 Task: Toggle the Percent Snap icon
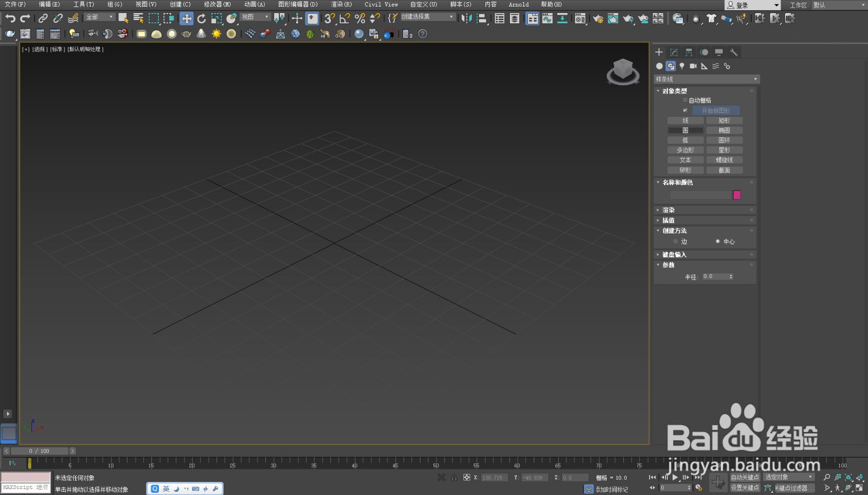(x=360, y=18)
